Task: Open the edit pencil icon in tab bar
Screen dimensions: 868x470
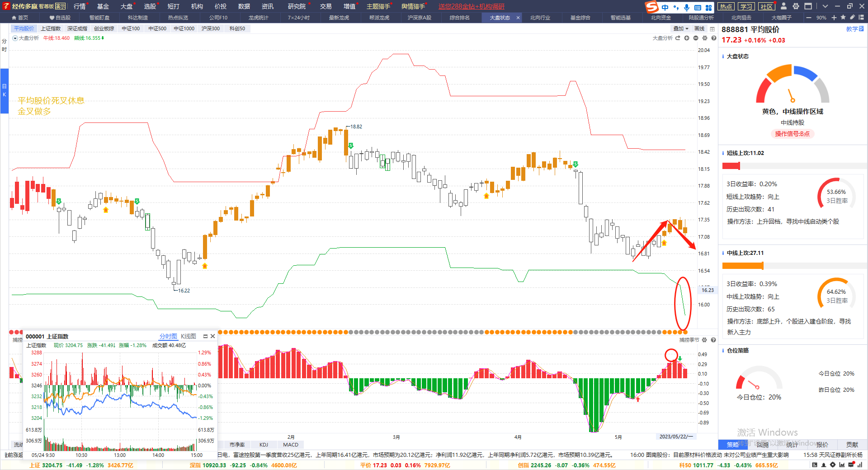Action: (x=852, y=17)
